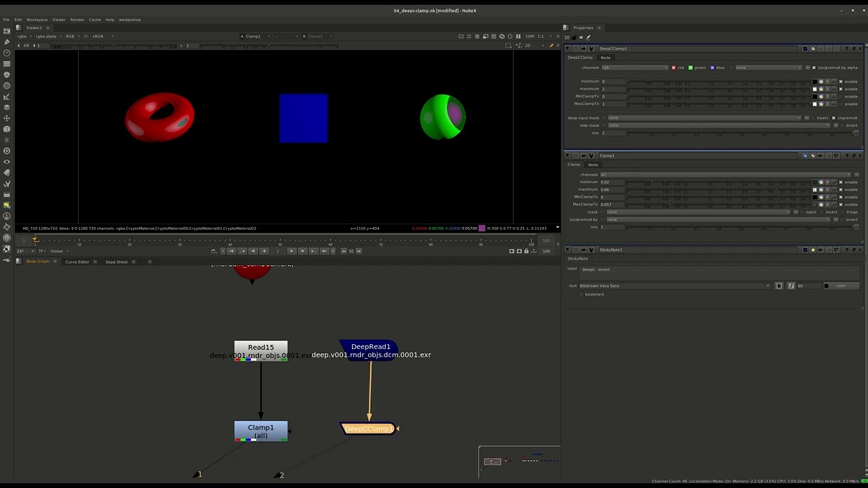Switch to the Dope Sheet tab
This screenshot has height=488, width=868.
116,262
